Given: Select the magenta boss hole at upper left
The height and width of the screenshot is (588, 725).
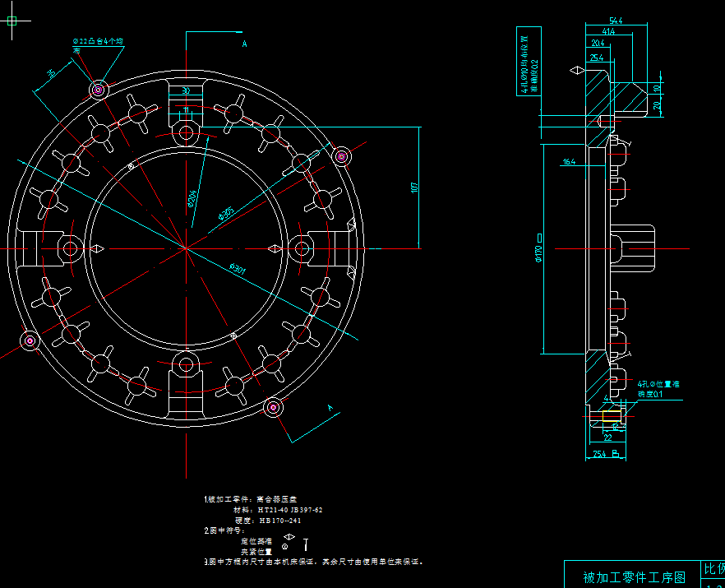Looking at the screenshot, I should pos(98,90).
